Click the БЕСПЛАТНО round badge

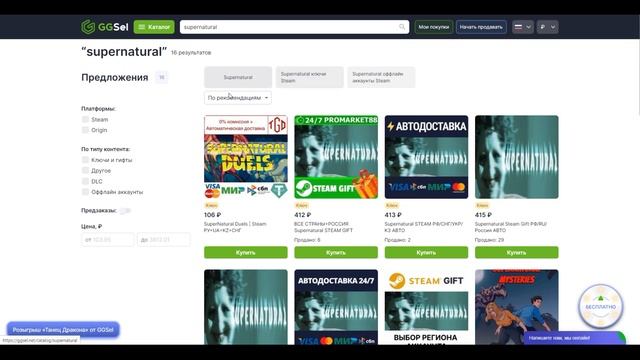600,306
